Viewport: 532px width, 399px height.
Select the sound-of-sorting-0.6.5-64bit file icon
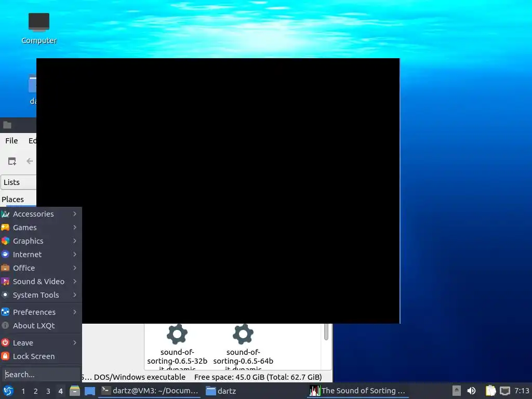pos(243,334)
